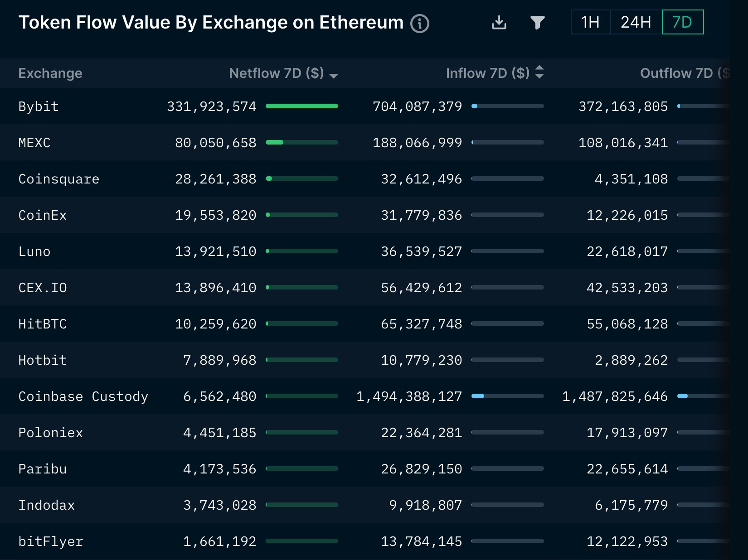Reverse sort direction on Netflow 7D

point(334,75)
